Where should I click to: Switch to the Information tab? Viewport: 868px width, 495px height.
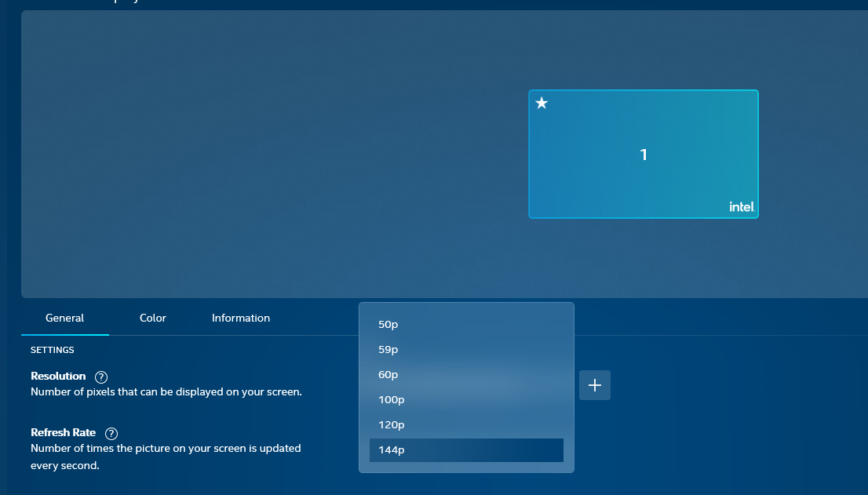pos(241,318)
